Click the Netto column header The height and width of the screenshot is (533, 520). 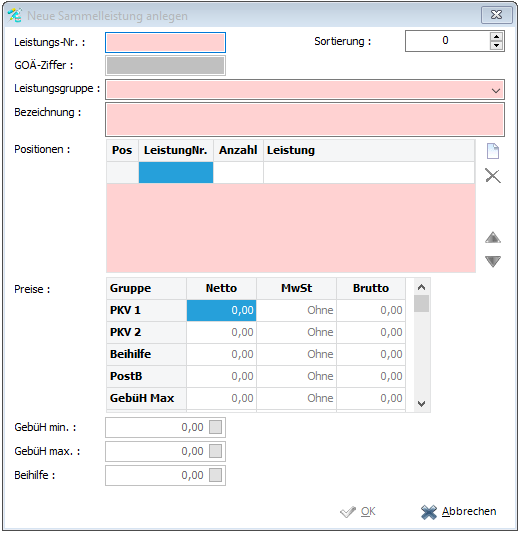point(221,288)
